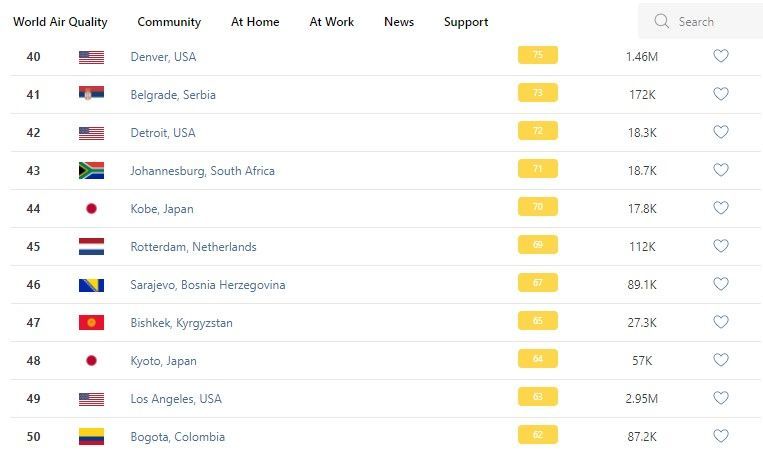This screenshot has height=467, width=763.
Task: Favorite Denver with heart icon
Action: point(720,56)
